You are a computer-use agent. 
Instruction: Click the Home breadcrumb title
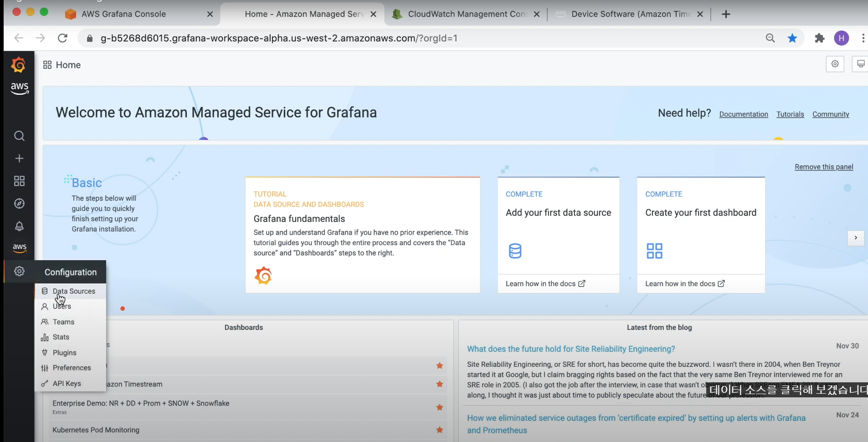(68, 65)
